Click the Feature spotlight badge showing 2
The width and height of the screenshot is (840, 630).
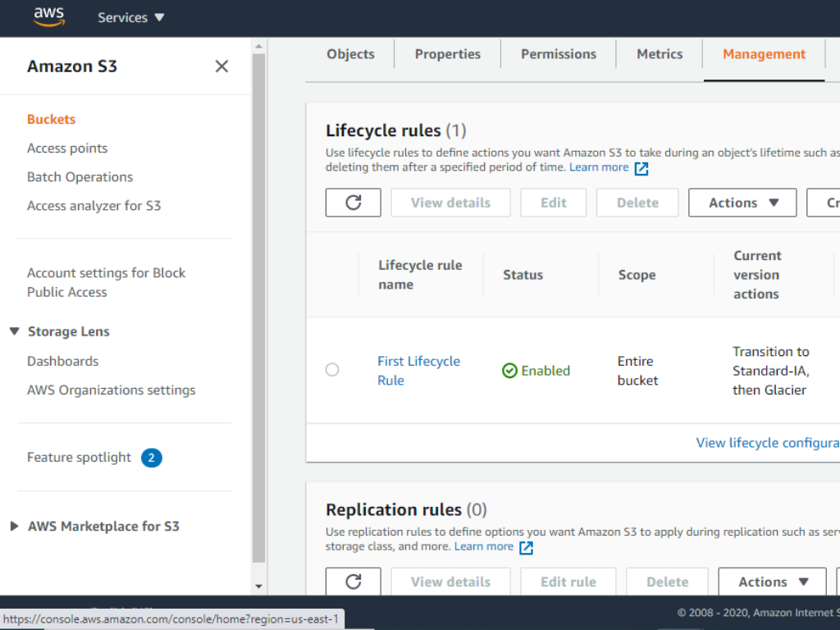coord(152,458)
